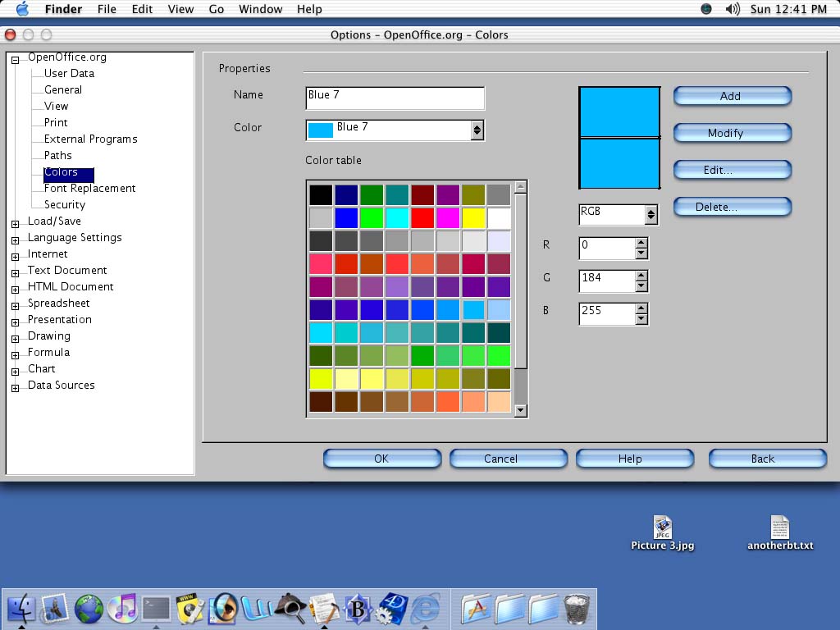840x630 pixels.
Task: Open the Go menu
Action: click(216, 9)
